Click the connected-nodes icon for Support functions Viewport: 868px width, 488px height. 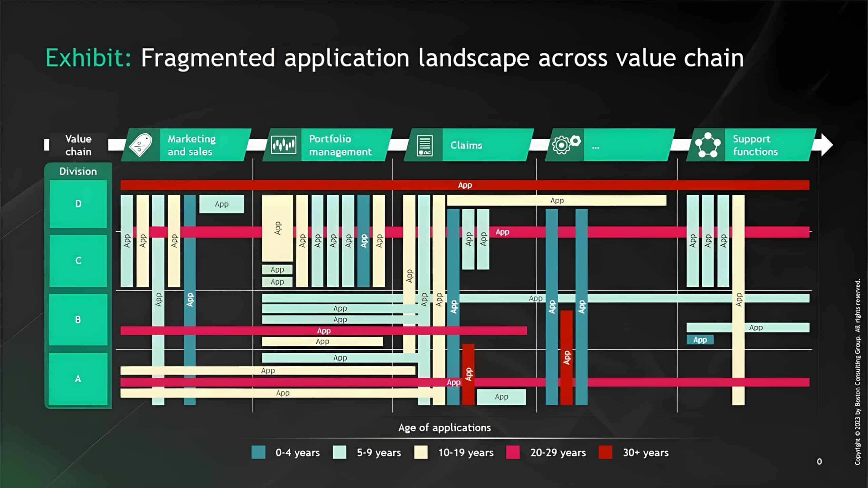tap(708, 145)
